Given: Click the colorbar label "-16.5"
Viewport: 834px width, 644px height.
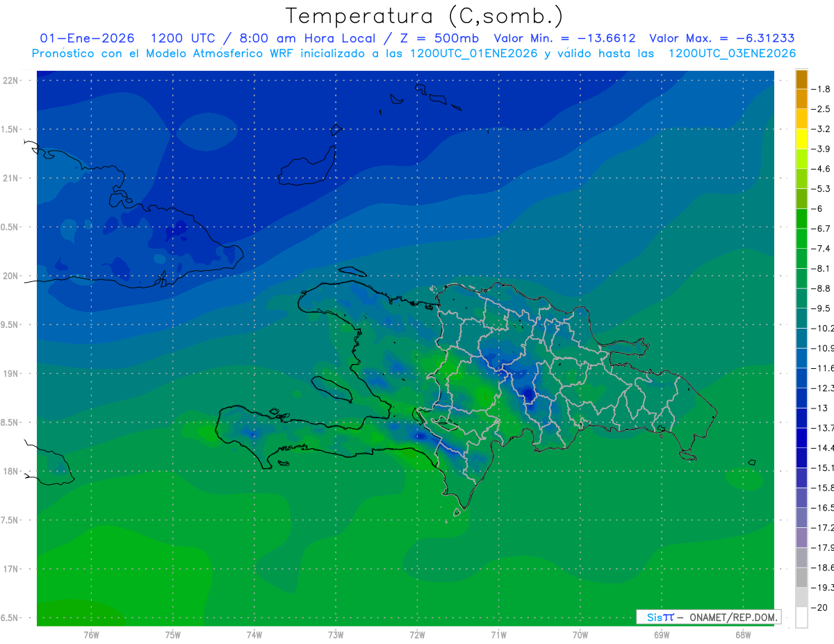Looking at the screenshot, I should click(823, 508).
